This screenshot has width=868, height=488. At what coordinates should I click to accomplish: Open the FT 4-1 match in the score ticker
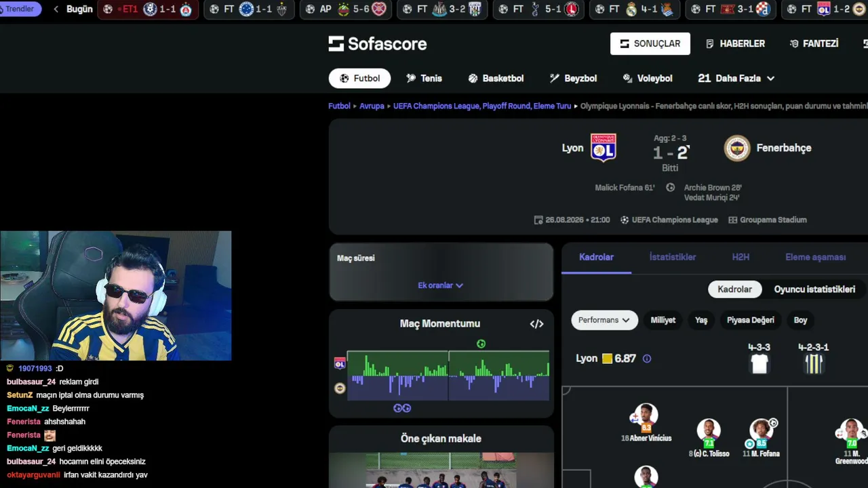[x=634, y=9]
